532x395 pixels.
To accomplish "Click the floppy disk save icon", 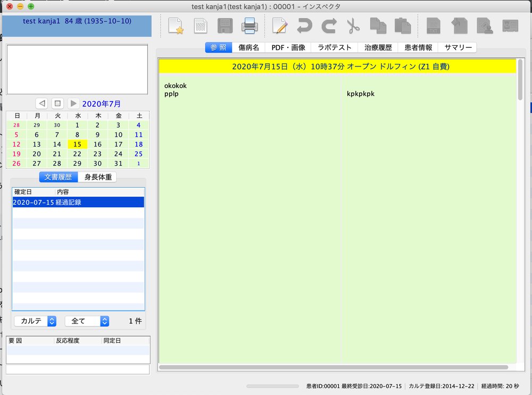I will [x=225, y=26].
